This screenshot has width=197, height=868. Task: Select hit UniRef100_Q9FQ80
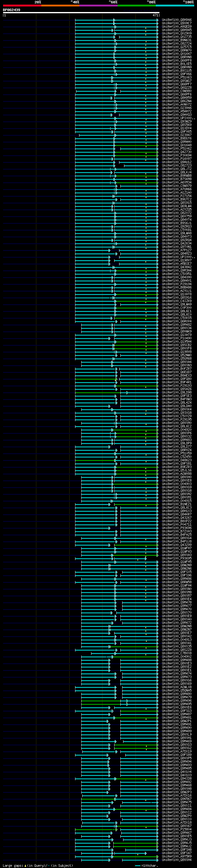coord(177,379)
